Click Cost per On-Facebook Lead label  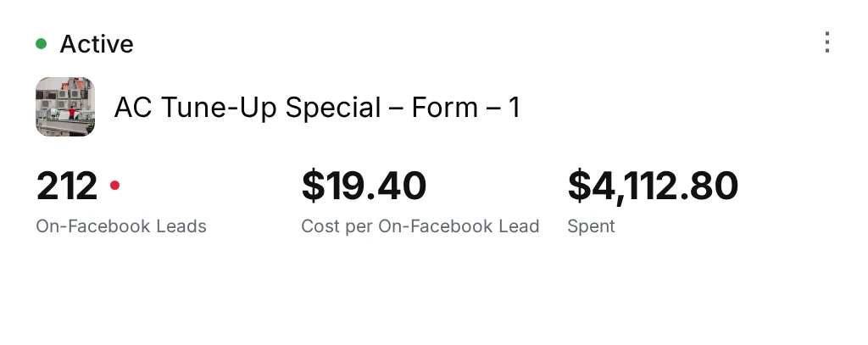point(420,226)
